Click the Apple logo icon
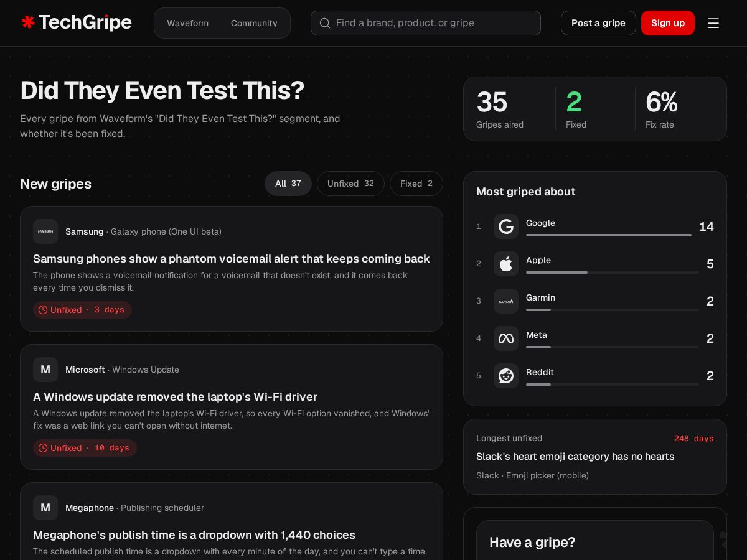The image size is (747, 560). (506, 264)
